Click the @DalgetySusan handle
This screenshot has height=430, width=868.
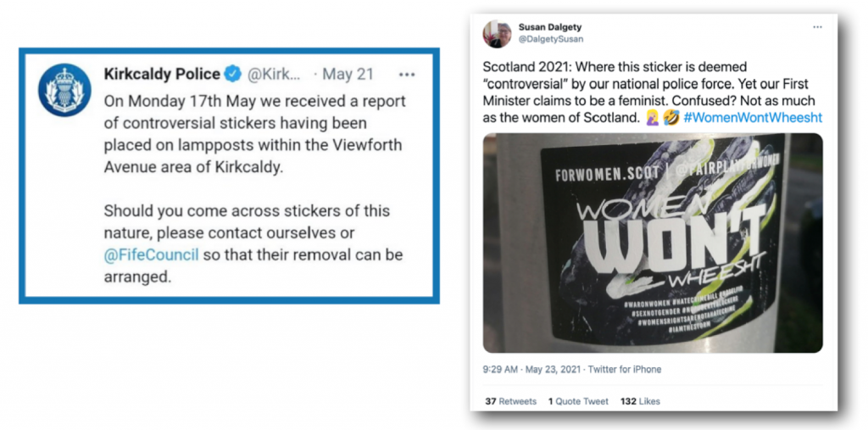[551, 39]
